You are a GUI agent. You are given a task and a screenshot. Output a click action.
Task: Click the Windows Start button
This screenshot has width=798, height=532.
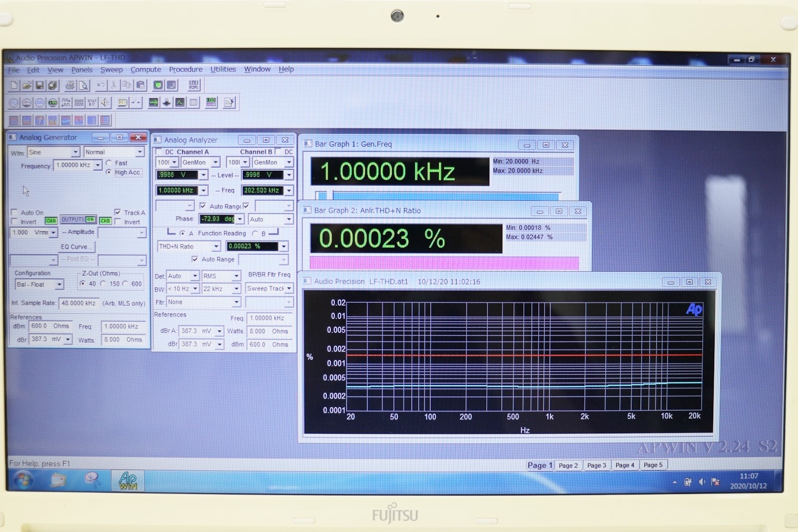click(x=23, y=479)
